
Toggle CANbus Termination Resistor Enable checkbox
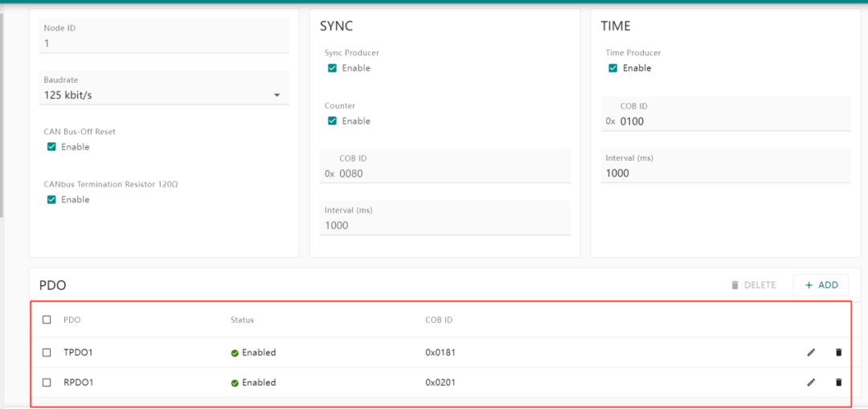[51, 199]
